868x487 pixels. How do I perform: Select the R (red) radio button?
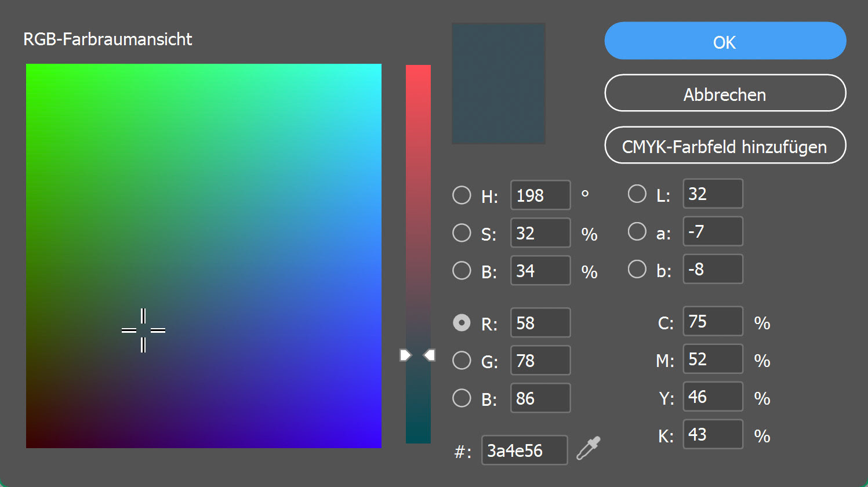click(x=462, y=323)
